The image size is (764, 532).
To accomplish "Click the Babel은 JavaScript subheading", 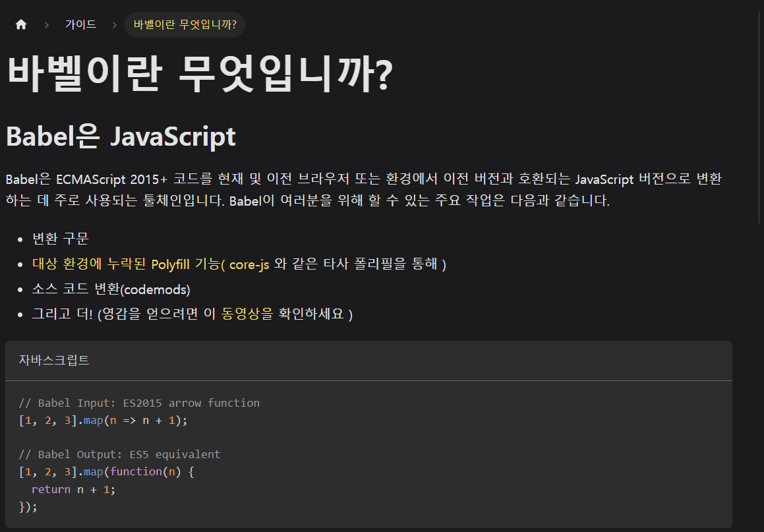I will [121, 136].
